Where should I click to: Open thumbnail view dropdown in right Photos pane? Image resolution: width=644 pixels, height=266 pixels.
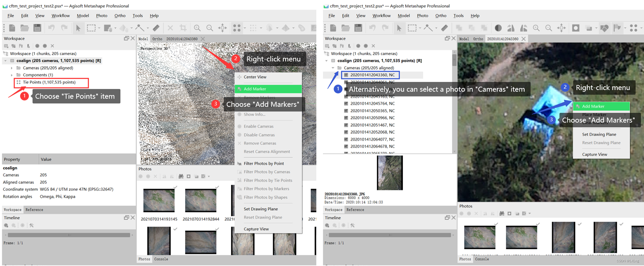point(530,213)
